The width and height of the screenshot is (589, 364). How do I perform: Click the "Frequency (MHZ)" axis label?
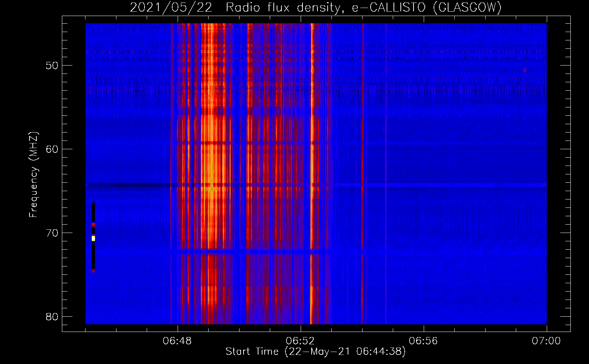[33, 175]
